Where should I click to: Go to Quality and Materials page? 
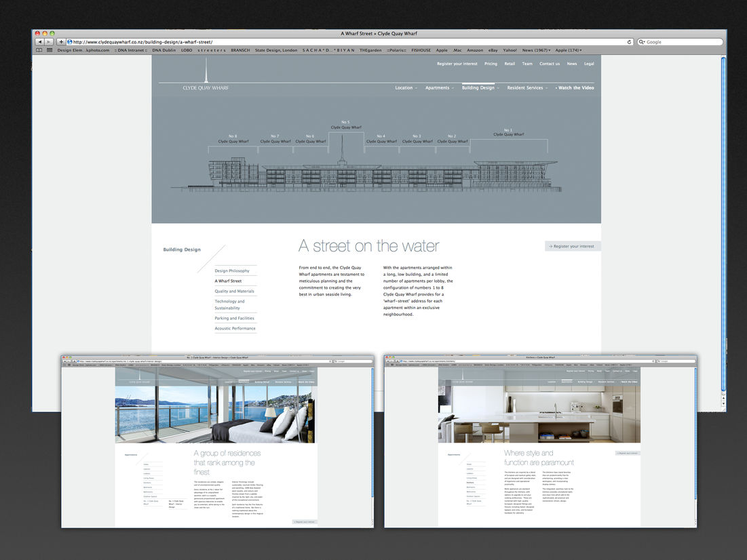point(235,291)
